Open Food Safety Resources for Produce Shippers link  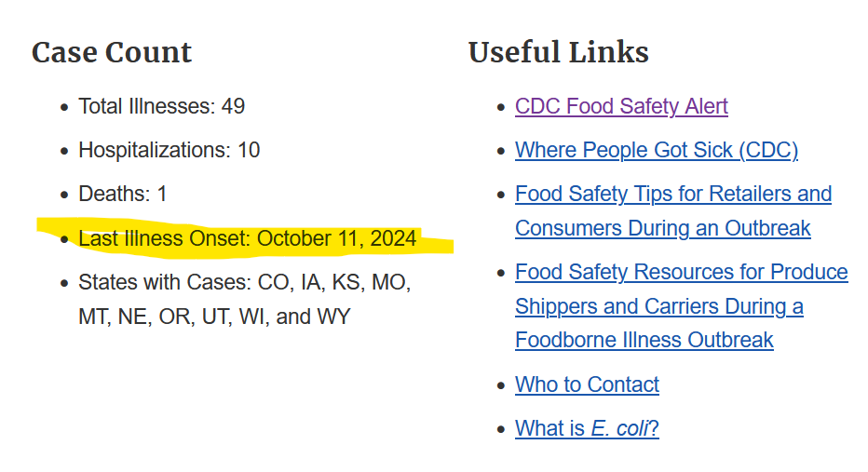(681, 272)
